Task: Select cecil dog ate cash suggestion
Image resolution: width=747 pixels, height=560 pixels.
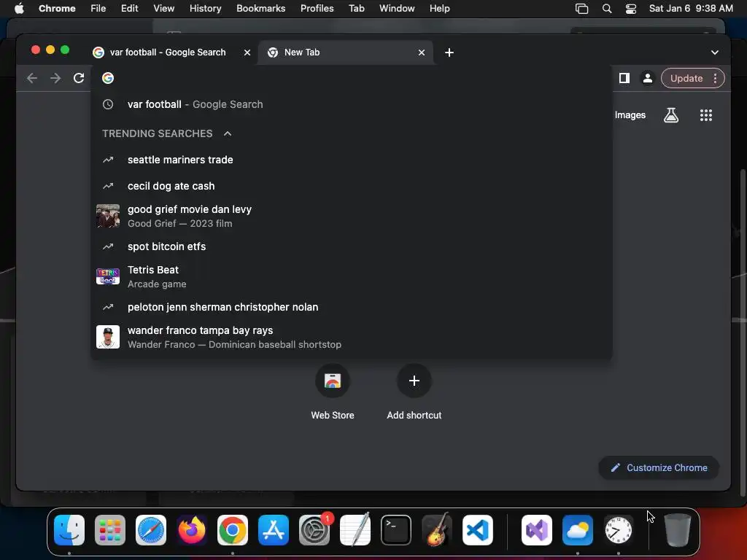Action: [x=351, y=186]
